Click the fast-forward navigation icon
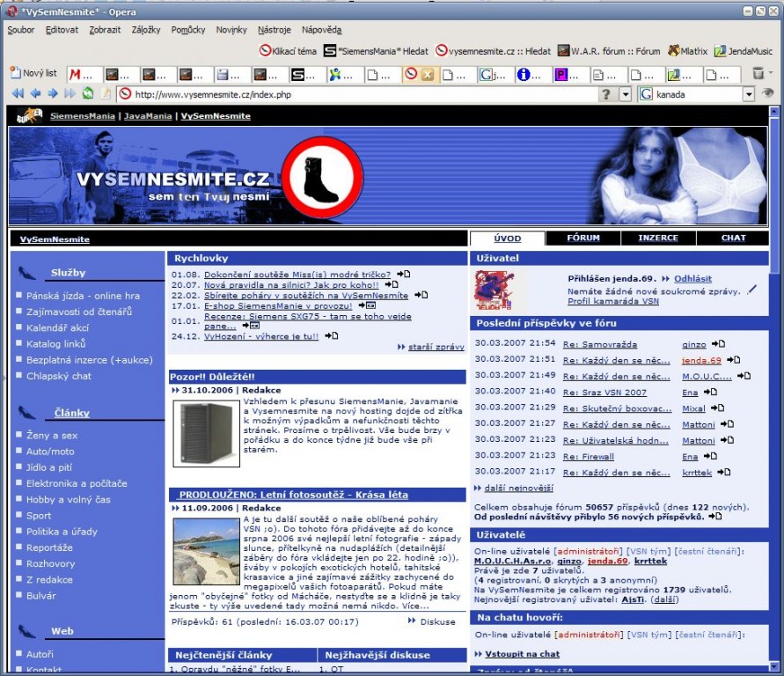This screenshot has width=784, height=676. (x=70, y=93)
